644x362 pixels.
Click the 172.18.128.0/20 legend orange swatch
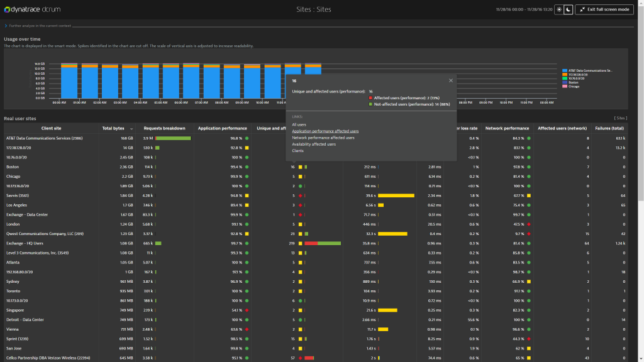pos(565,75)
